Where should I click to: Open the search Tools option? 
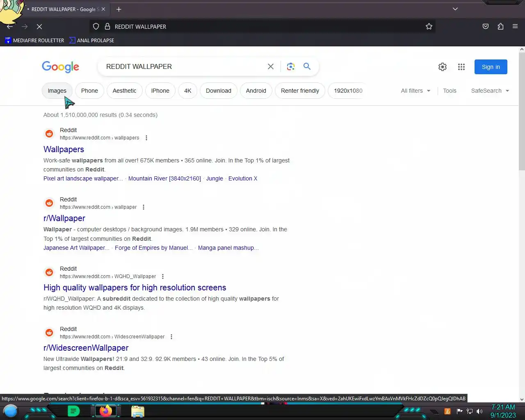[450, 91]
